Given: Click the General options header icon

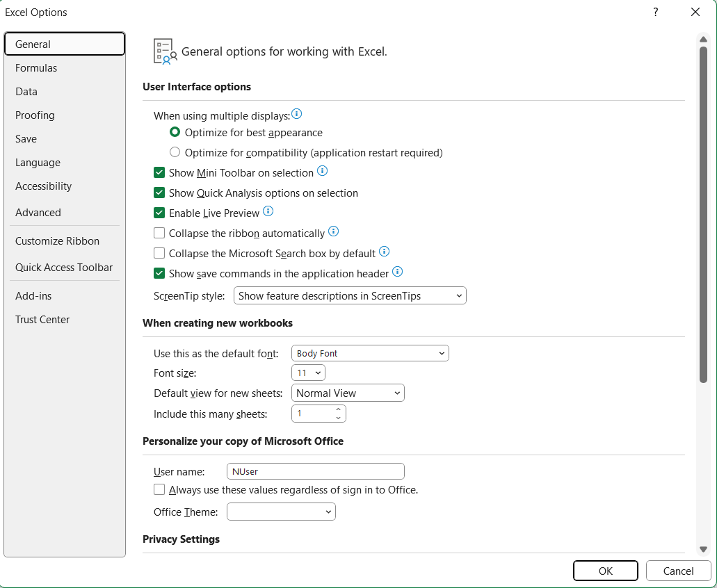Looking at the screenshot, I should [164, 51].
